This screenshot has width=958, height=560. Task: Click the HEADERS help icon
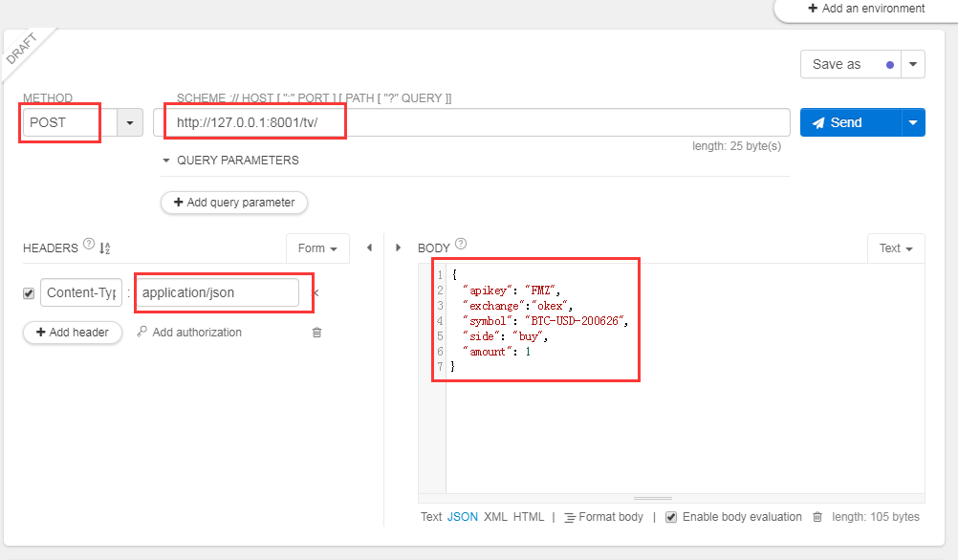pyautogui.click(x=89, y=245)
